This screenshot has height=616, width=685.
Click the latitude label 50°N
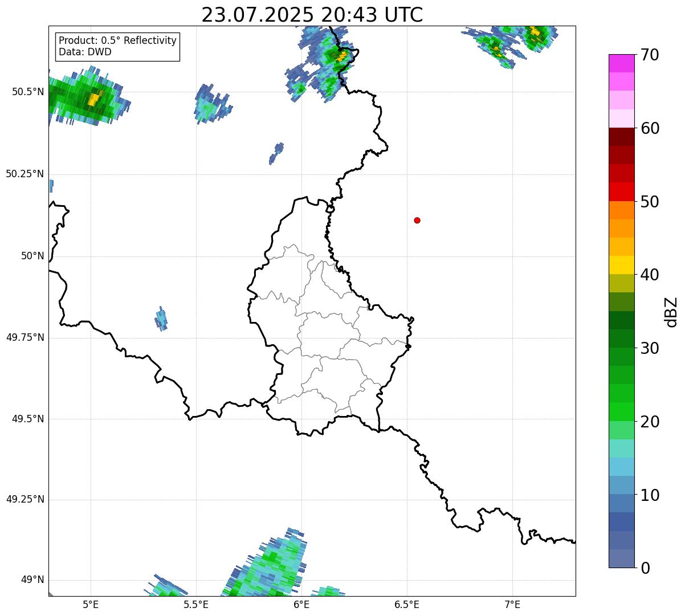(x=32, y=256)
